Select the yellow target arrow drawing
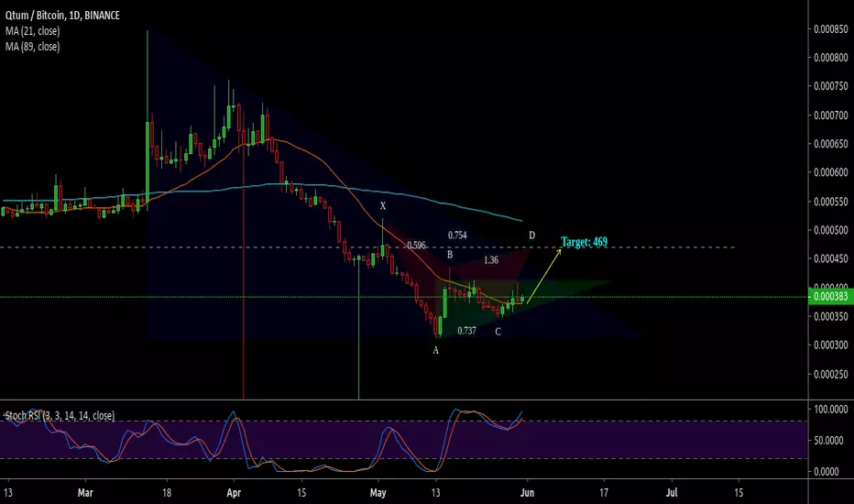This screenshot has width=854, height=504. [x=544, y=276]
